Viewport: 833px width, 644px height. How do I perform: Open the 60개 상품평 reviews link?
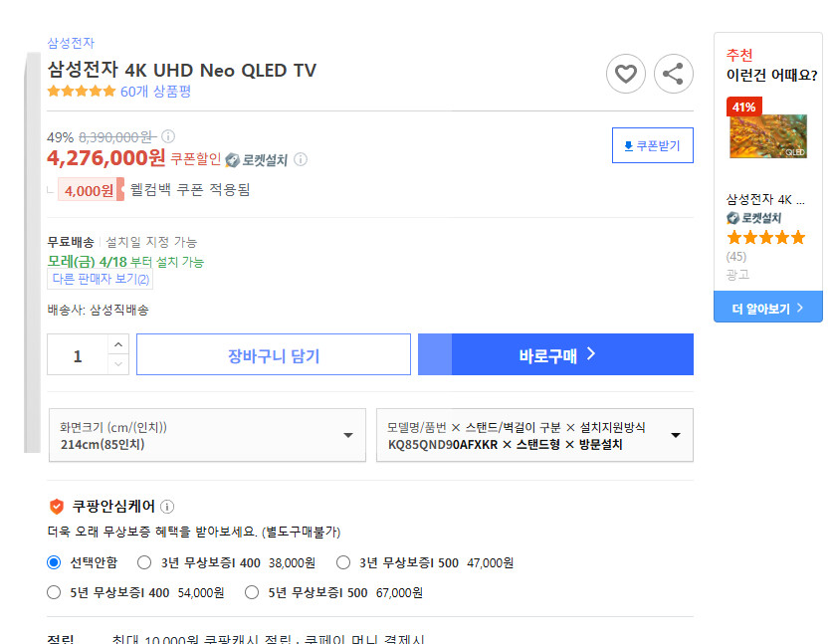pos(155,92)
